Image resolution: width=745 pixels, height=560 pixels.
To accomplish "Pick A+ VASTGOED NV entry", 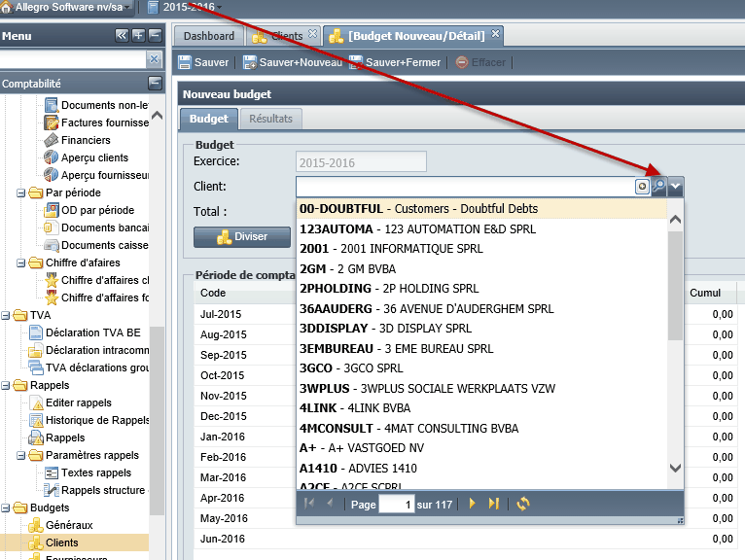I will [x=481, y=448].
